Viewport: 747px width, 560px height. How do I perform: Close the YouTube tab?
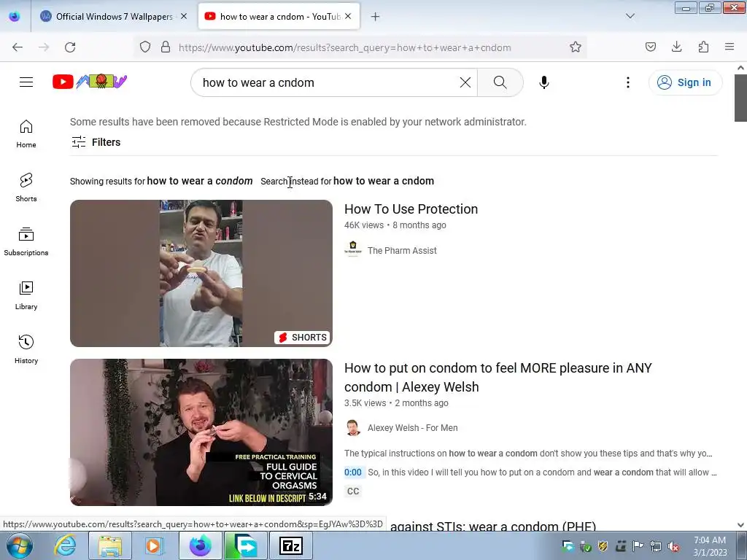tap(348, 17)
